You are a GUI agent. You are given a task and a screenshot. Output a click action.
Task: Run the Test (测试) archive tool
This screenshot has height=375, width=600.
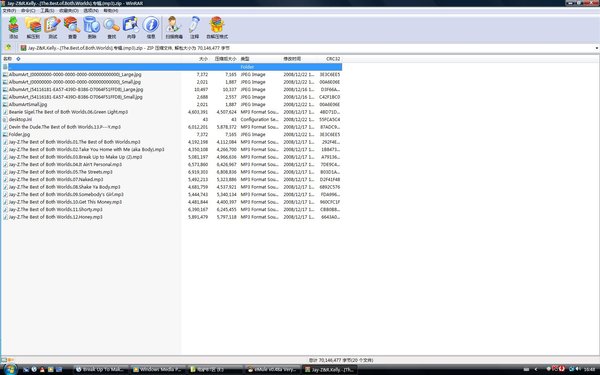52,28
